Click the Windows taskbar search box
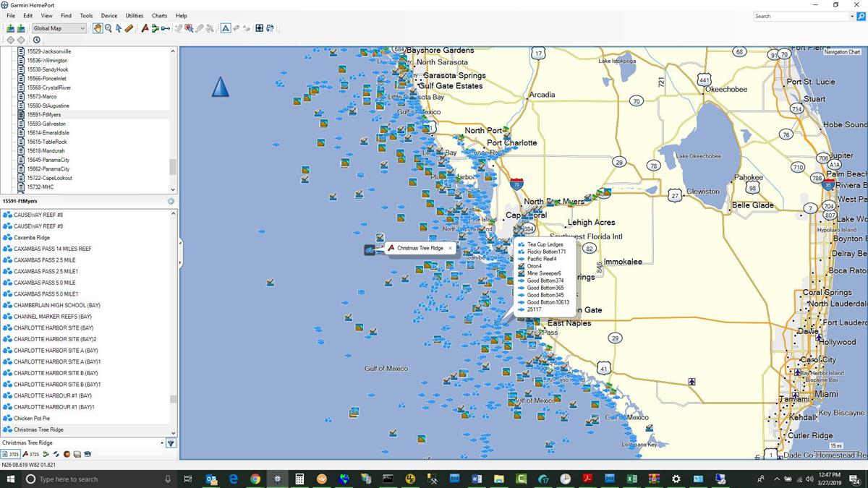The height and width of the screenshot is (488, 868). pos(100,479)
